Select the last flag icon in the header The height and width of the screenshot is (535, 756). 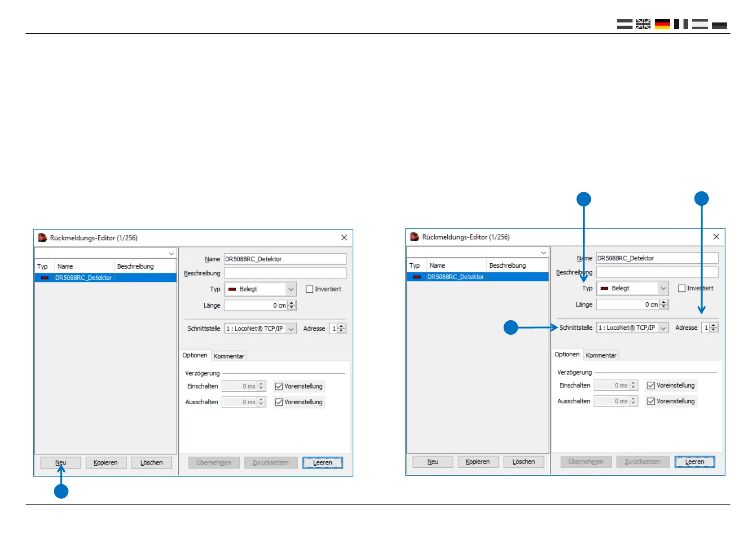coord(719,25)
